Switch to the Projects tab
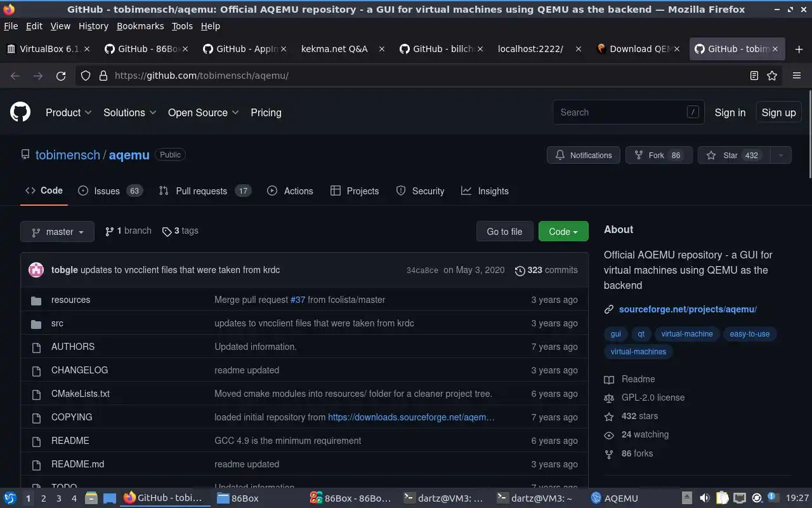812x508 pixels. click(x=355, y=191)
